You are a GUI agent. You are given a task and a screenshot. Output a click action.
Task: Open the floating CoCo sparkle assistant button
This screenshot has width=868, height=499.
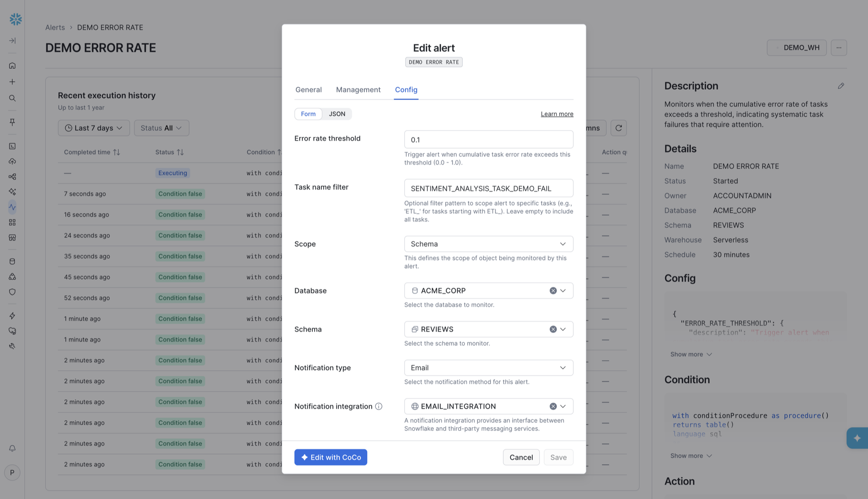(857, 438)
